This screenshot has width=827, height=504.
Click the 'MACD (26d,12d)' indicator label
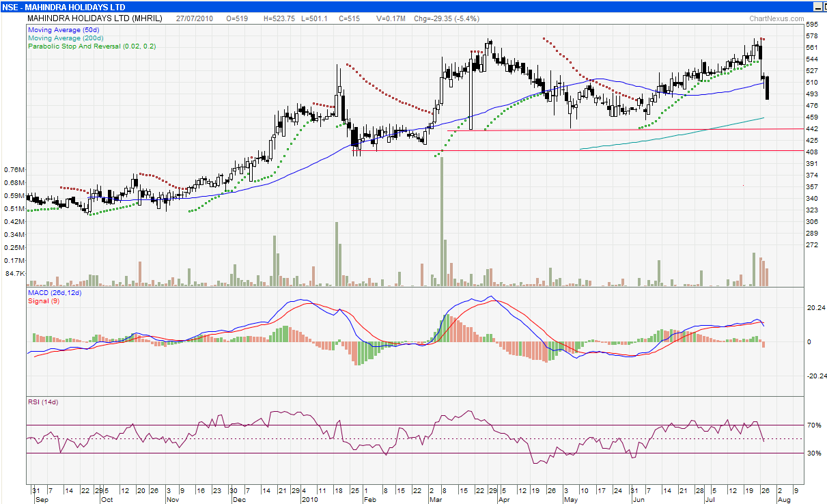click(55, 293)
